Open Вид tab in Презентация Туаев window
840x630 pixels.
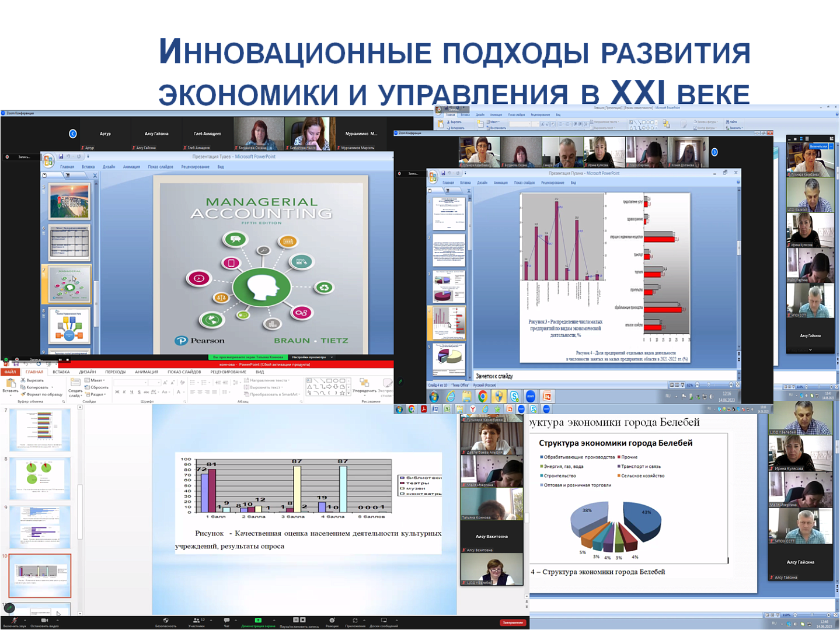221,167
